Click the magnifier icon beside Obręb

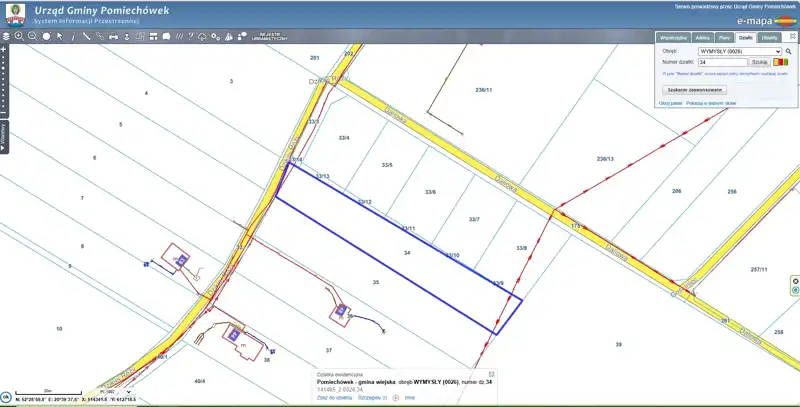[789, 50]
